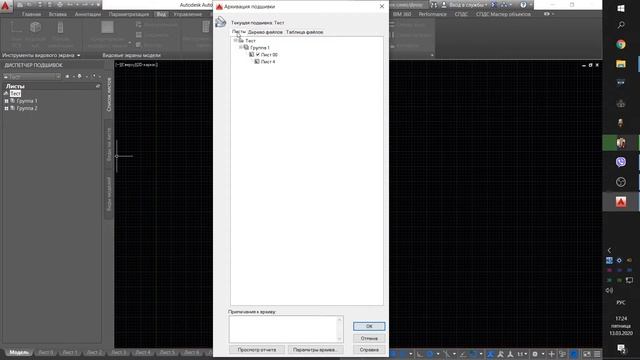Open the Windows Start button
The image size is (640, 360).
click(x=621, y=8)
